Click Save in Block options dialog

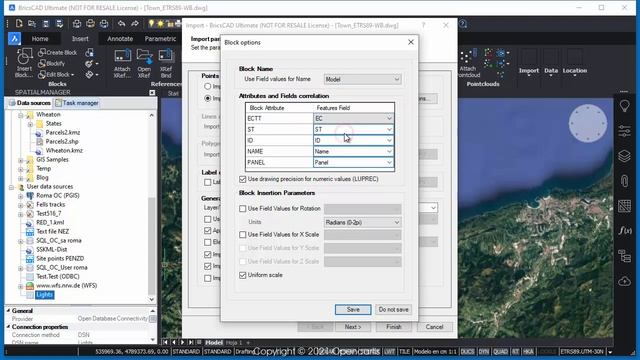tap(353, 310)
